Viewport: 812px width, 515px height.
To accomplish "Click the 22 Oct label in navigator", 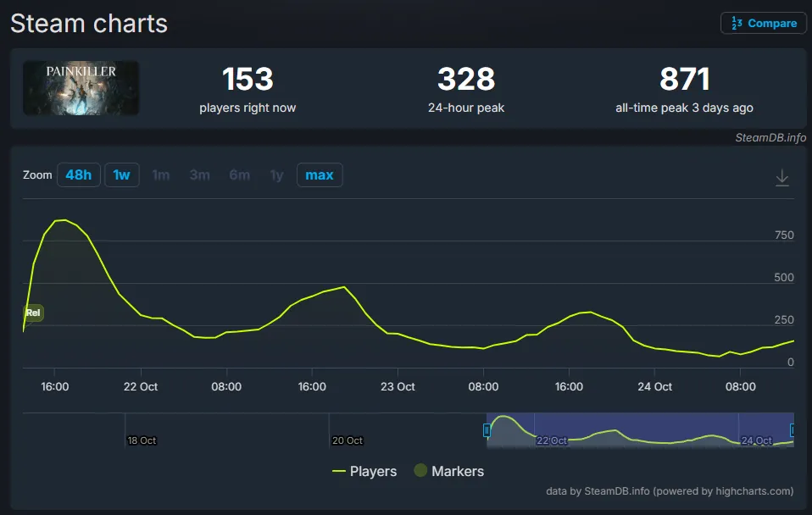I will point(552,440).
